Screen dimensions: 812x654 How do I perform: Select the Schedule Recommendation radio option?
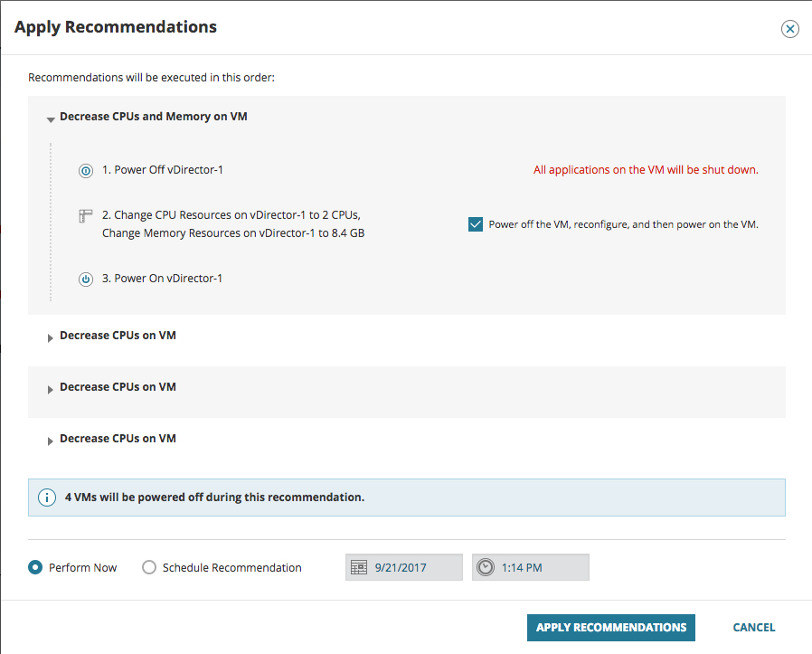click(149, 568)
